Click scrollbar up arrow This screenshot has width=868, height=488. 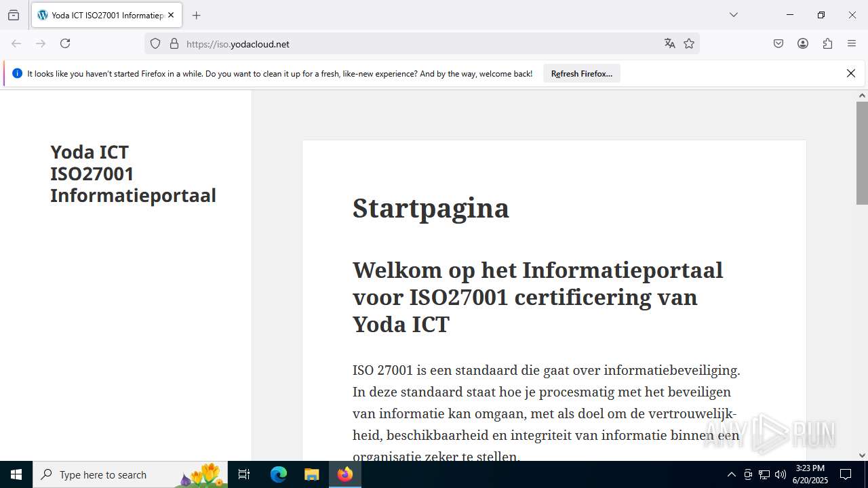point(862,96)
